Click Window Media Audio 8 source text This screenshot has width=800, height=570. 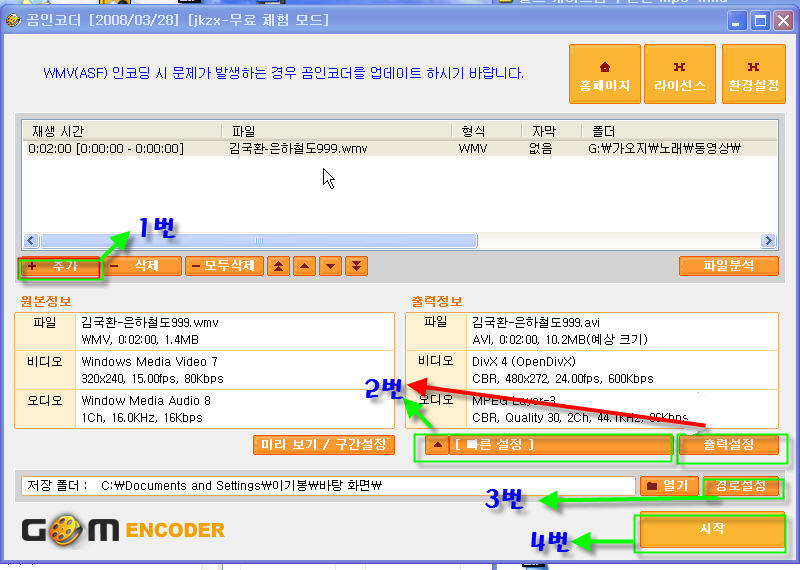pos(146,401)
